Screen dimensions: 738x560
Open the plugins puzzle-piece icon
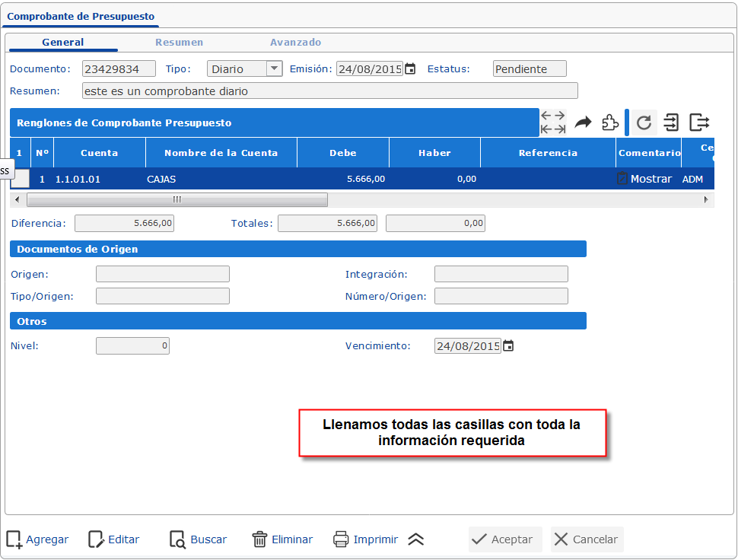[609, 122]
